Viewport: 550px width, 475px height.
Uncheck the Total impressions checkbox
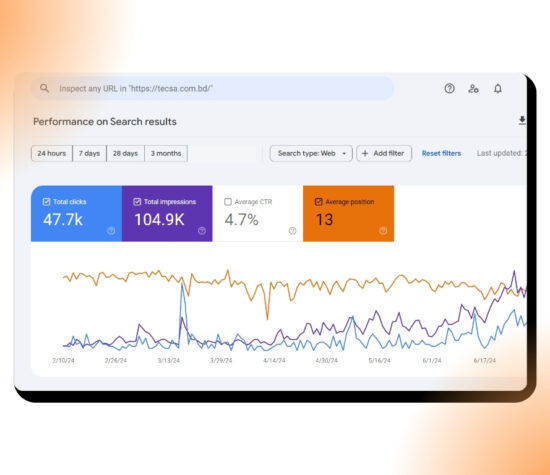pyautogui.click(x=137, y=202)
